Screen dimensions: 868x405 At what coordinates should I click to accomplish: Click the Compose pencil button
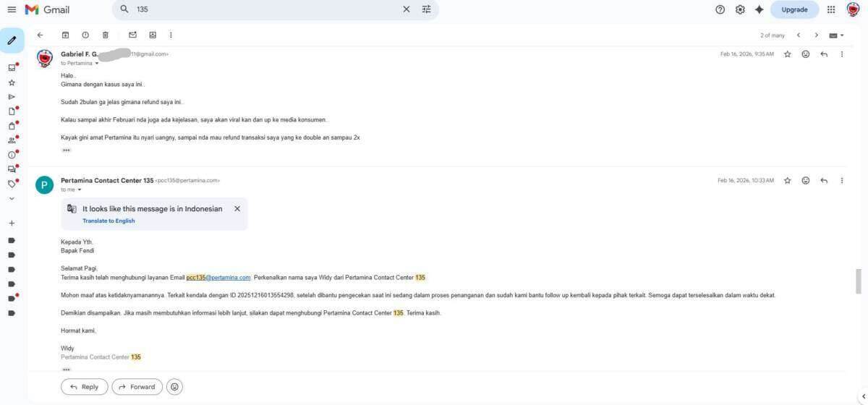click(x=12, y=40)
